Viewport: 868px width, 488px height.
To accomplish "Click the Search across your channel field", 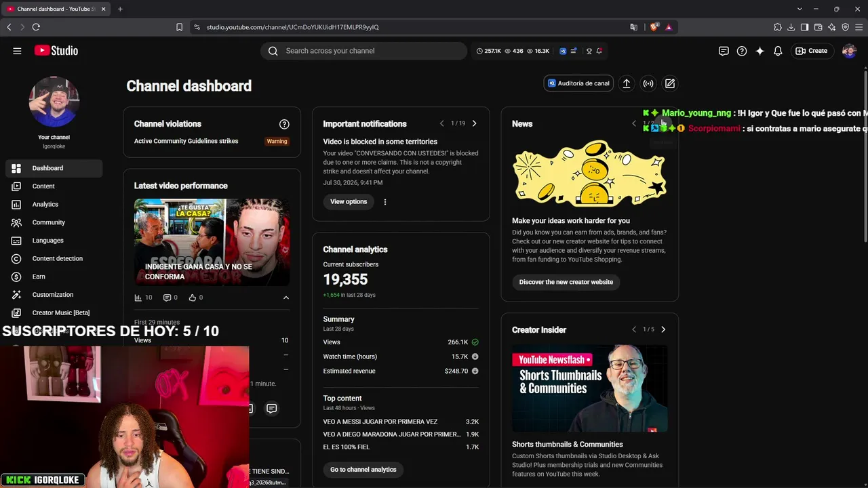I will point(363,51).
